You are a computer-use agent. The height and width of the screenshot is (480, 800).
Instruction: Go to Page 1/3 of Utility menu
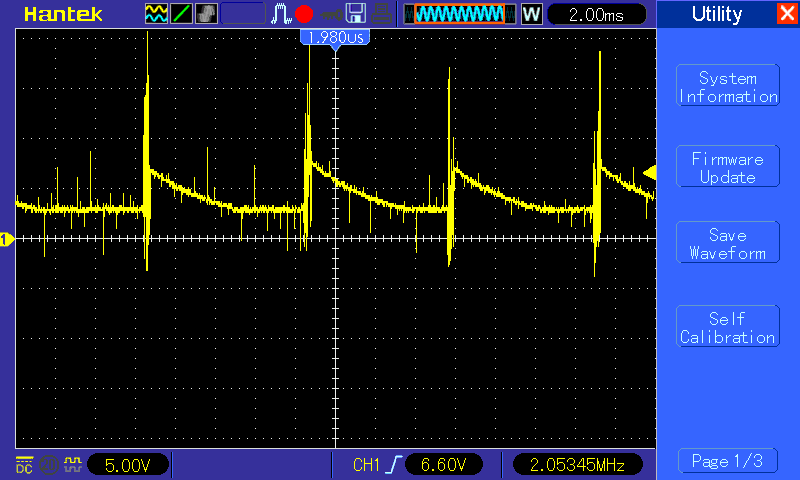[x=728, y=461]
